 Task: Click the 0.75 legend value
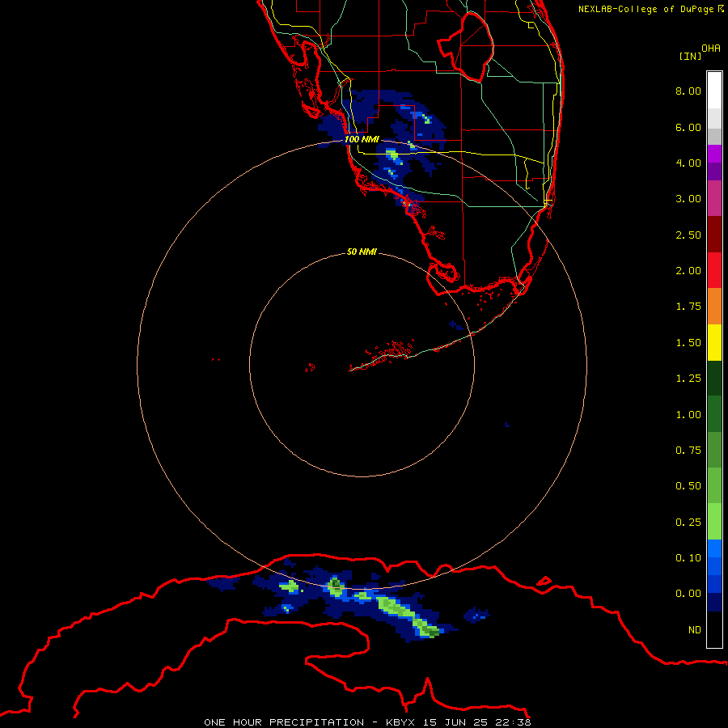(688, 451)
